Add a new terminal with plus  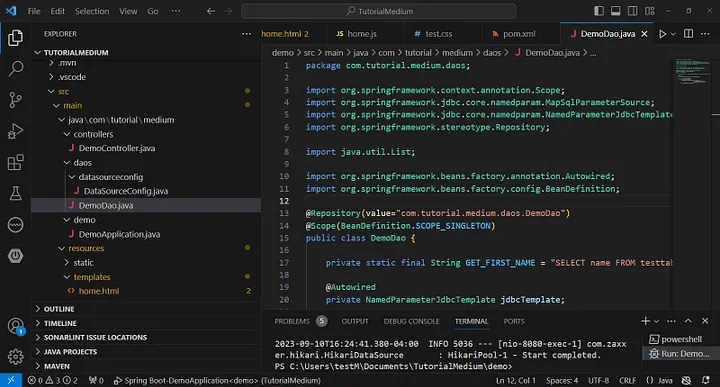pyautogui.click(x=645, y=321)
